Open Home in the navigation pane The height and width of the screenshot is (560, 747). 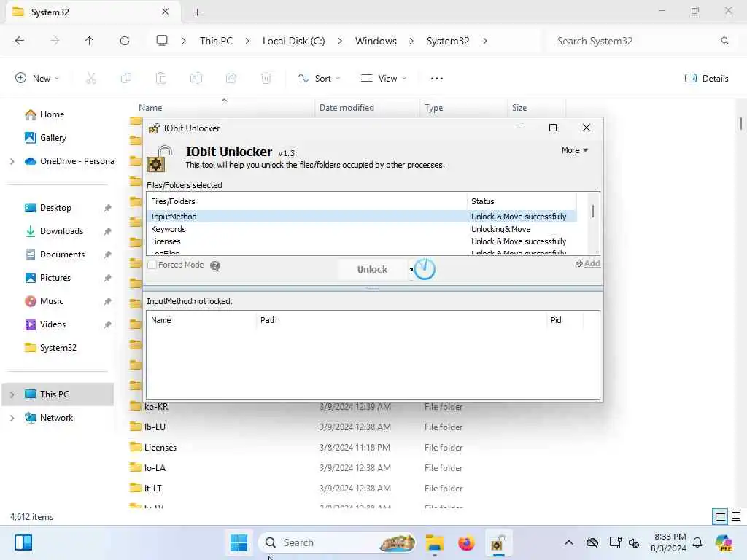[52, 114]
